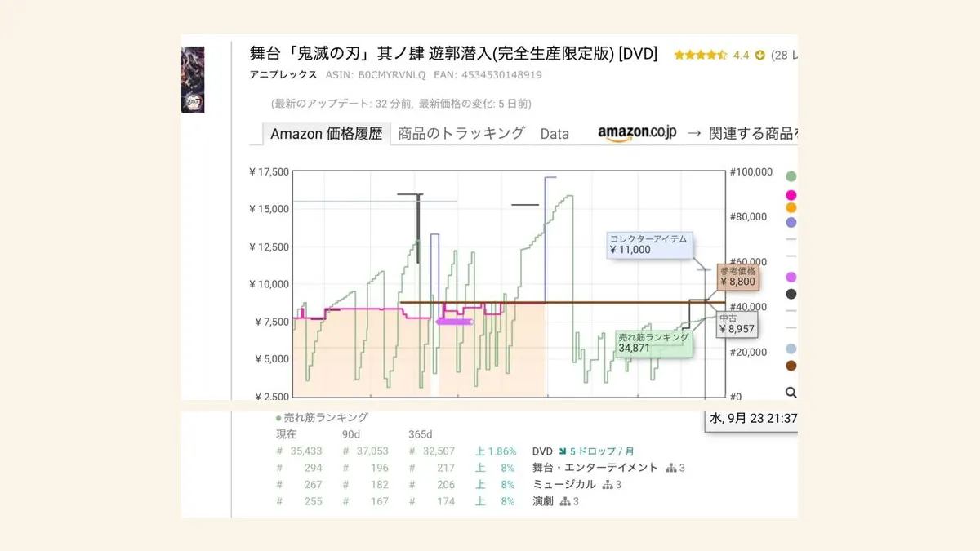Toggle the magenta legend dot

tap(791, 195)
